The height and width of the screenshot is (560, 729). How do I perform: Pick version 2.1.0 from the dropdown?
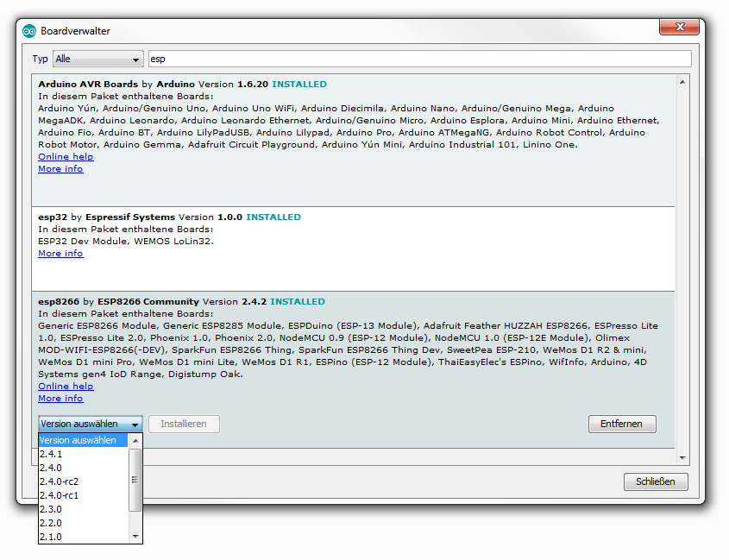coord(83,537)
